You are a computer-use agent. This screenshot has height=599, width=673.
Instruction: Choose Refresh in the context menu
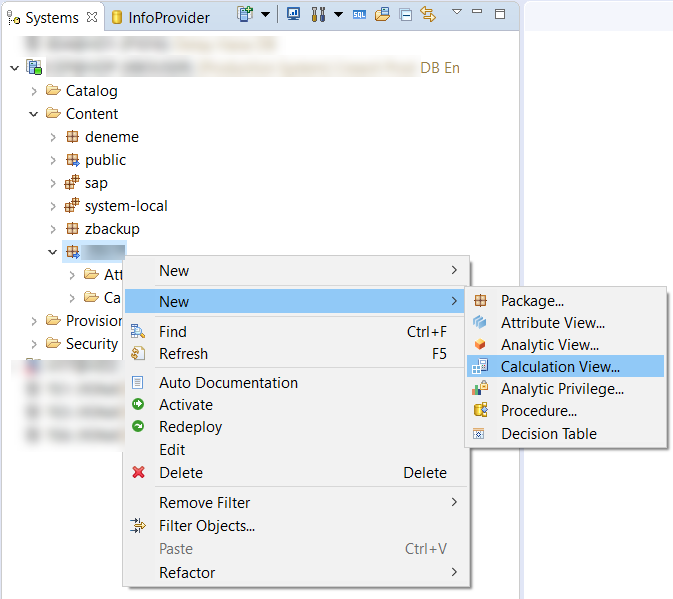pyautogui.click(x=295, y=354)
